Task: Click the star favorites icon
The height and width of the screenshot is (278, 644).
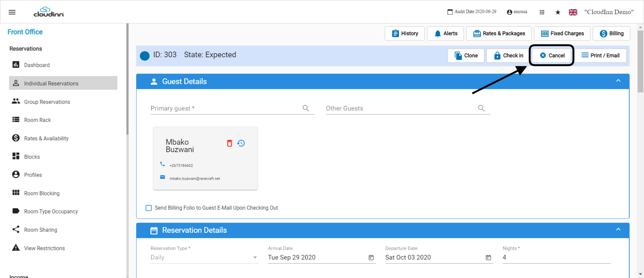Action: click(558, 12)
